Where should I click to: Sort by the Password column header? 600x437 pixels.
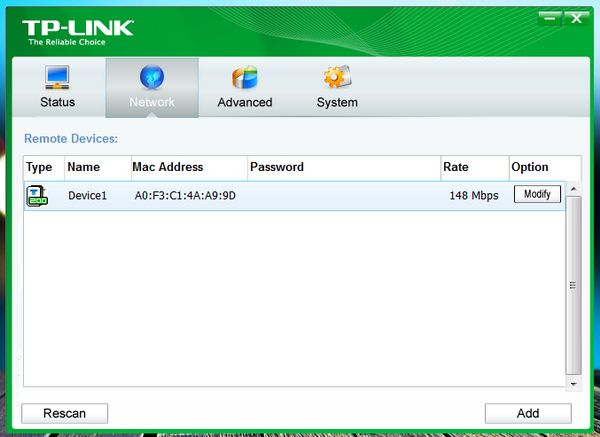point(344,168)
